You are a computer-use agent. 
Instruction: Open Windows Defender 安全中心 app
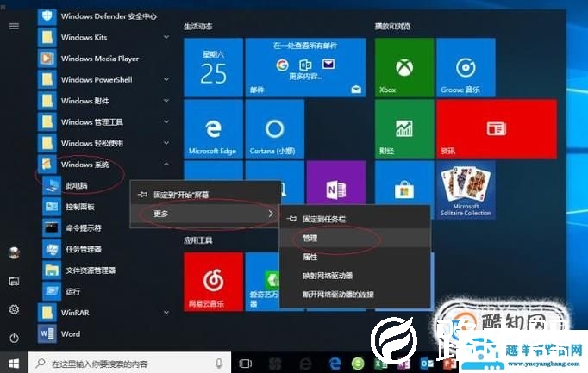coord(97,16)
